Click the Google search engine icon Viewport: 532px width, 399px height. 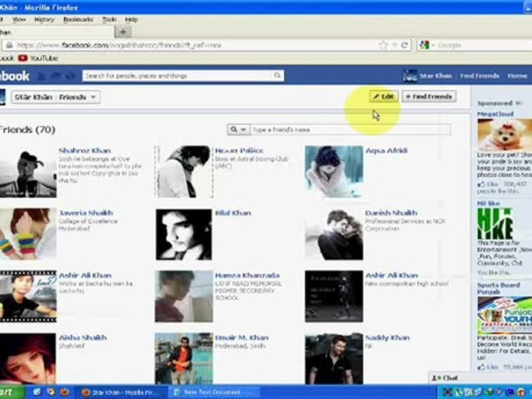pos(424,45)
